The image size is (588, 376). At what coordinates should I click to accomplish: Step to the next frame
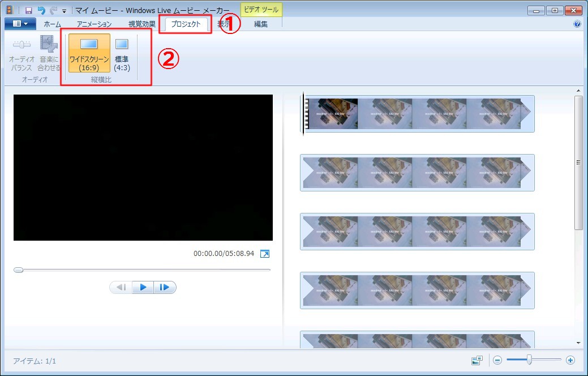(x=165, y=288)
